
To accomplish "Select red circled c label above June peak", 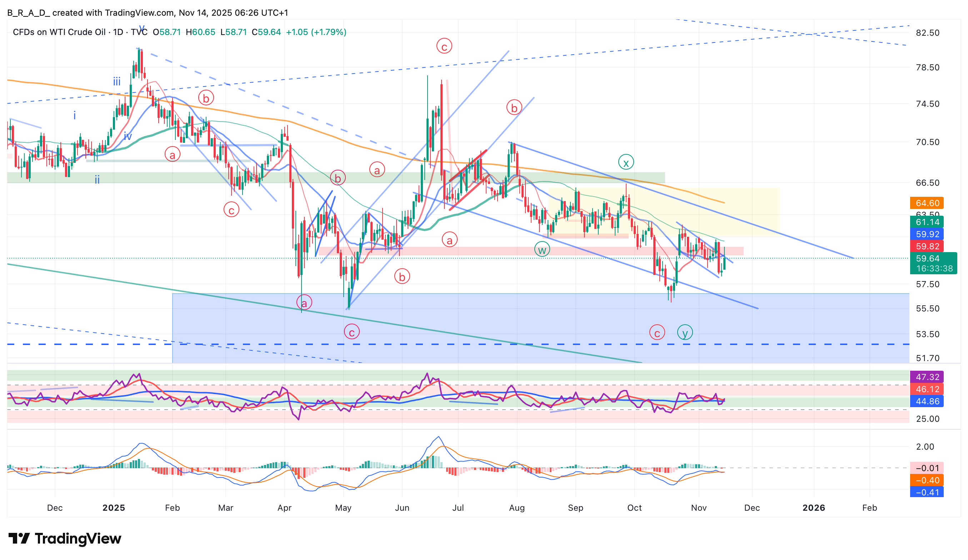I will click(x=444, y=46).
